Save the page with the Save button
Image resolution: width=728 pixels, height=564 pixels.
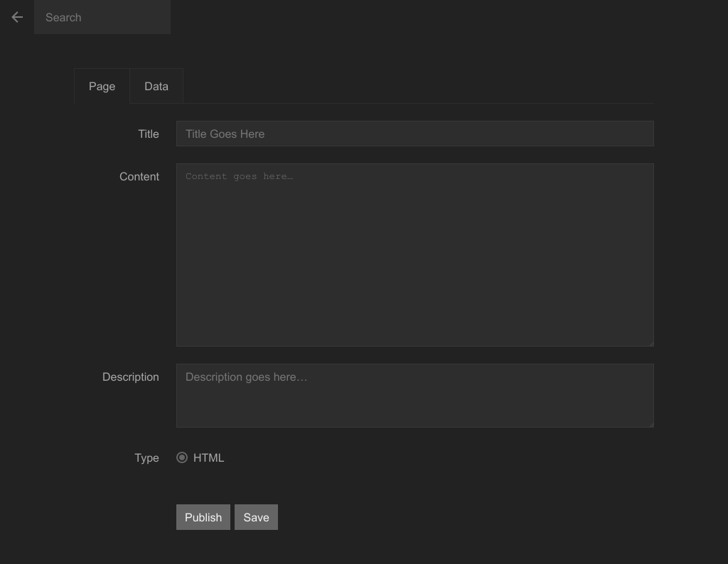(256, 517)
